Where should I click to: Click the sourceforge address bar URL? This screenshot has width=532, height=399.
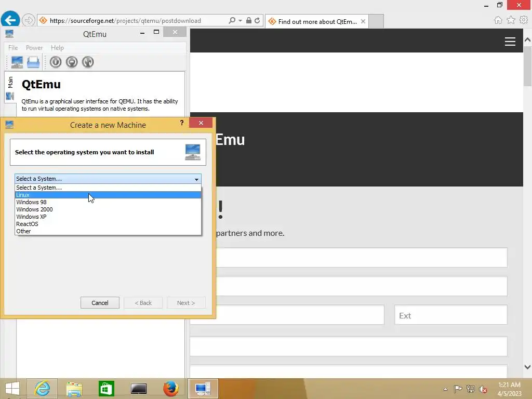(125, 21)
